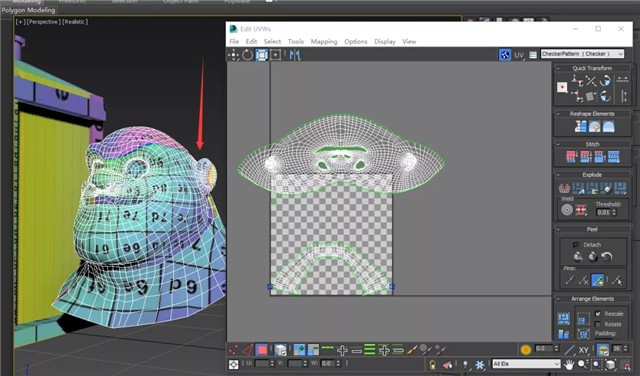The height and width of the screenshot is (376, 640).
Task: Click the weld Threshold value field
Action: point(603,212)
